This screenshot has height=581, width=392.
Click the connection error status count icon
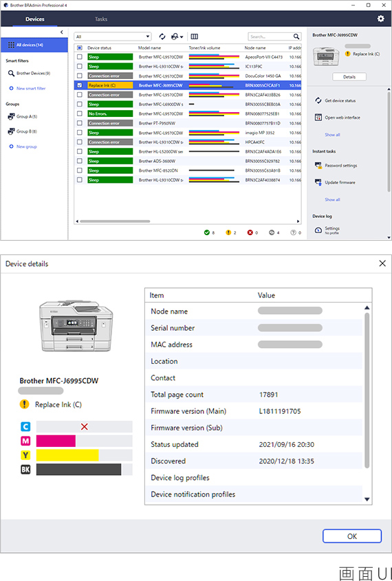tap(272, 232)
